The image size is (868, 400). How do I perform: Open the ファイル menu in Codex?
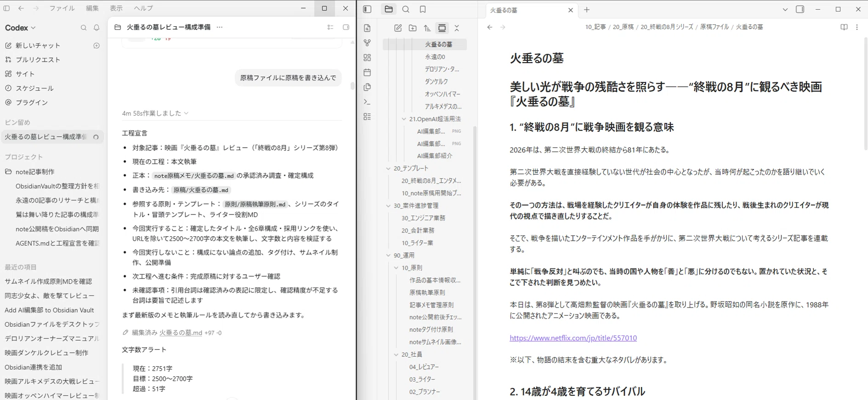62,8
